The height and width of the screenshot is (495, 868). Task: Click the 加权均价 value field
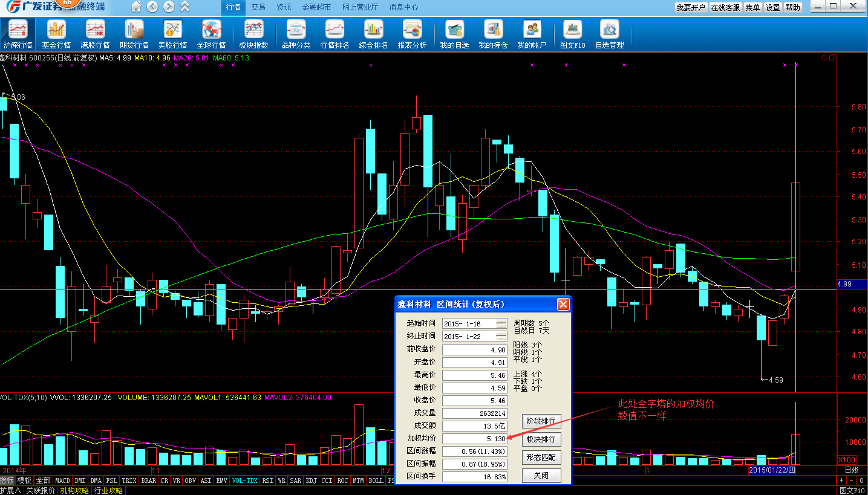click(x=474, y=439)
